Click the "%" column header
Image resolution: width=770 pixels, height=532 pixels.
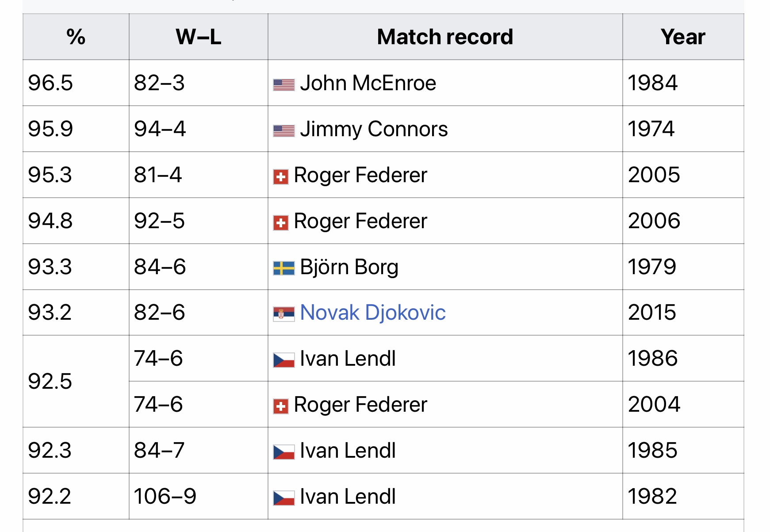(76, 37)
